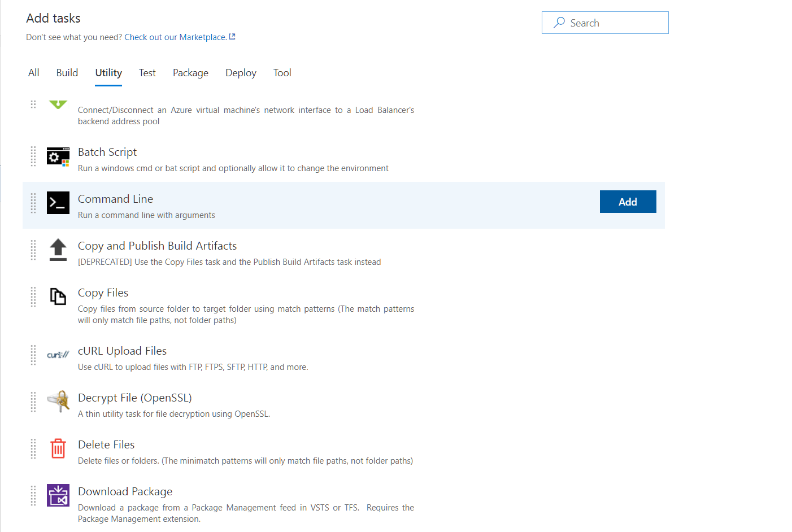Click the Command Line terminal icon
The image size is (792, 532).
(x=58, y=203)
